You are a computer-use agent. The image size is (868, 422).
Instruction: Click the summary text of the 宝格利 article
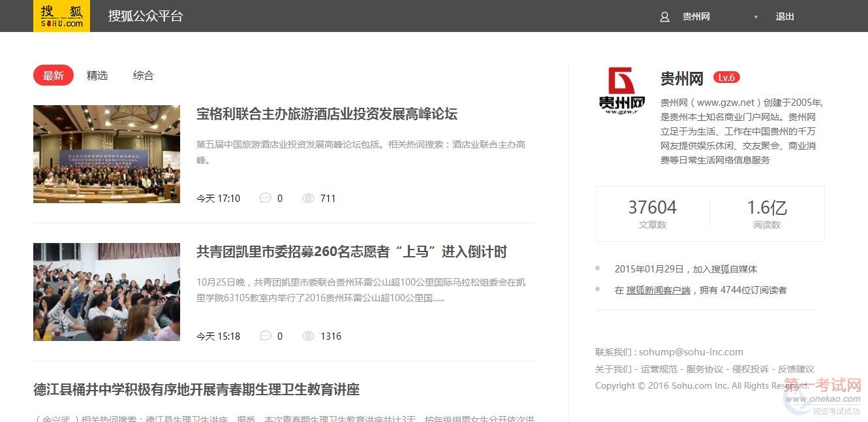point(361,152)
